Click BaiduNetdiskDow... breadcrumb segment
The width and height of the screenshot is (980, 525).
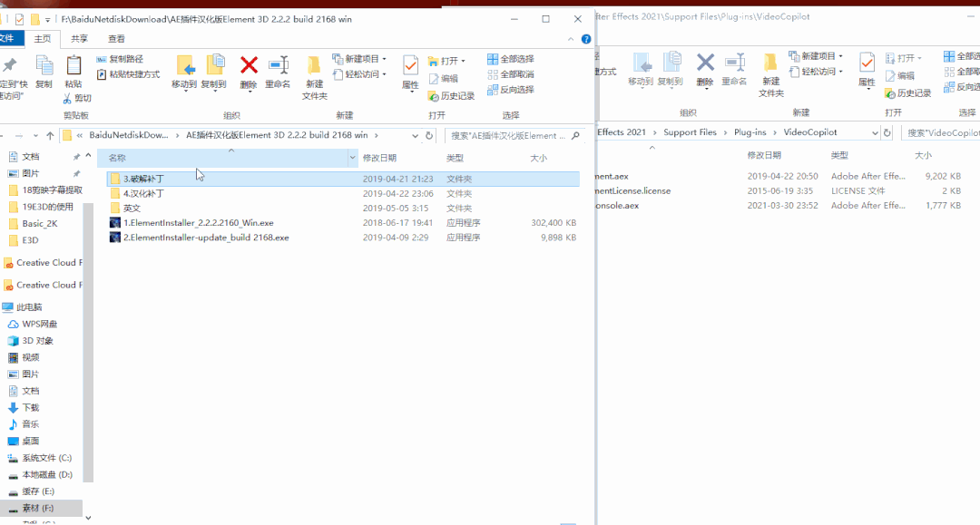[x=129, y=135]
